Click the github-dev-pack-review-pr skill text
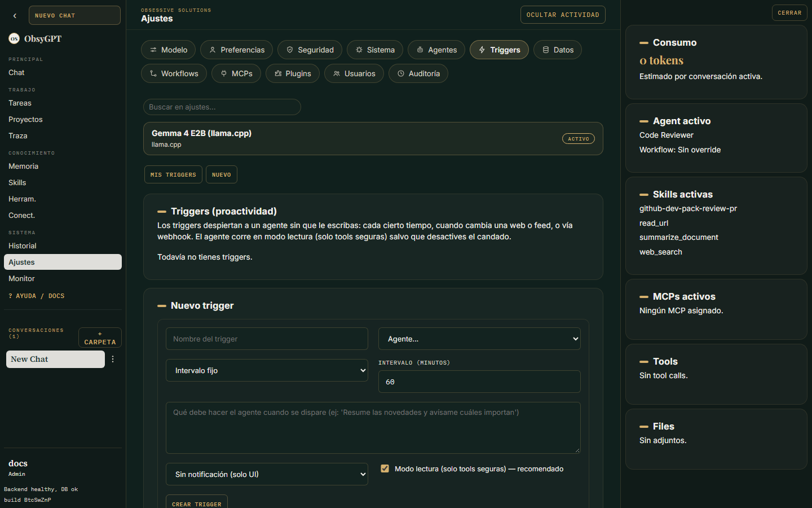812x508 pixels. 688,208
